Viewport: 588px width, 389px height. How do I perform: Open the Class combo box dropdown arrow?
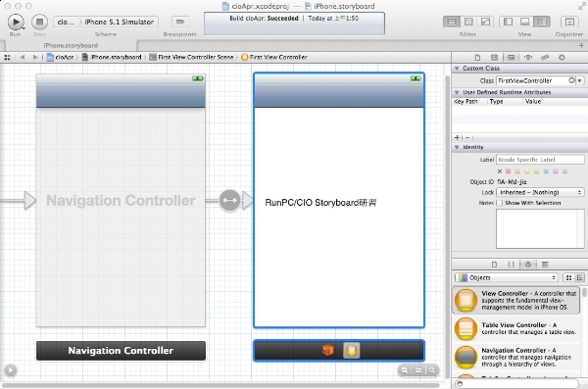580,80
